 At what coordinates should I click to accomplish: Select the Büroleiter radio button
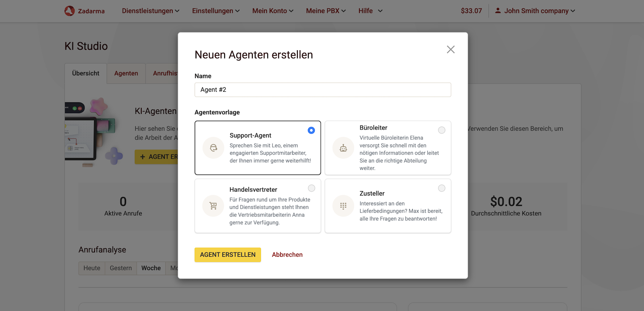click(442, 130)
